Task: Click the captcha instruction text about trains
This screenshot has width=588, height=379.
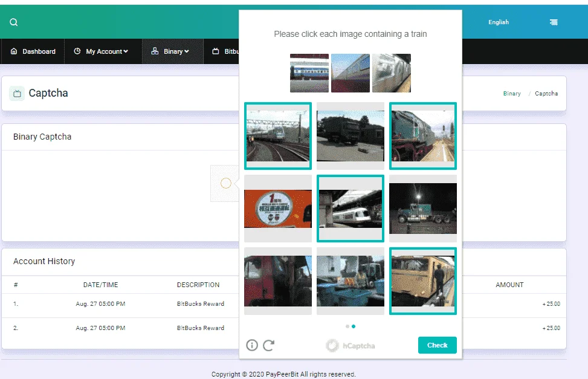Action: [x=351, y=34]
